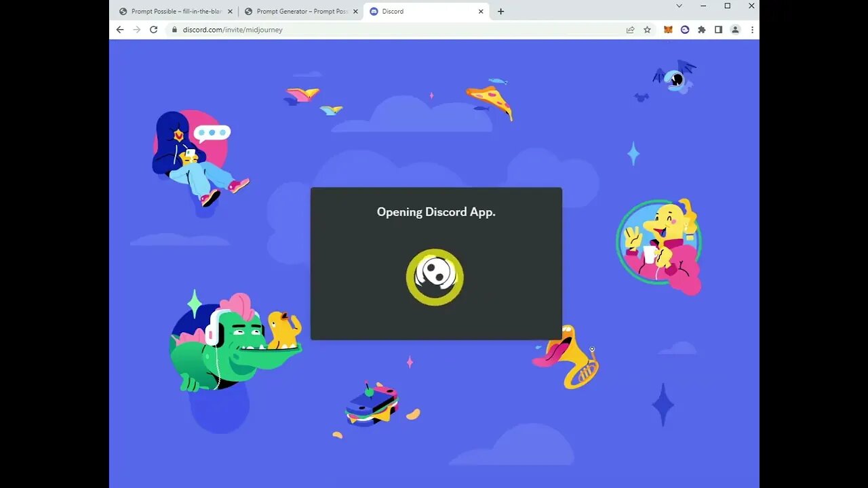Open the Extensions puzzle-piece menu
This screenshot has height=488, width=868.
pos(701,30)
